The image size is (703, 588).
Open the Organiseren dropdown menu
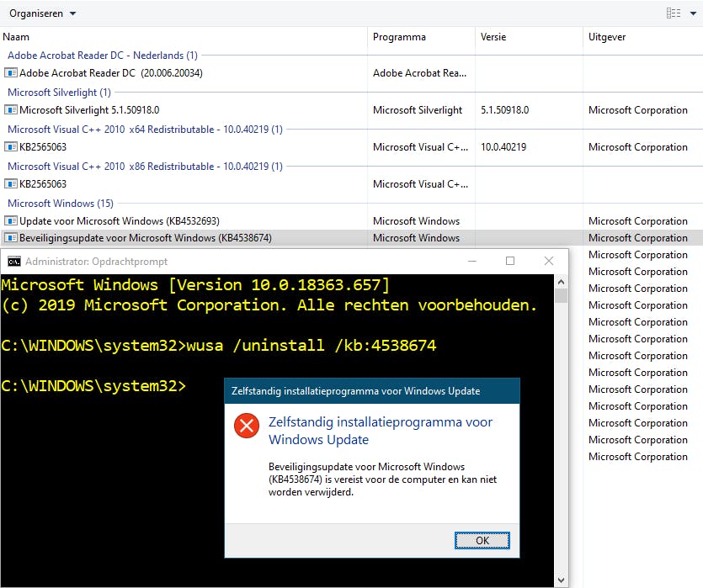43,13
